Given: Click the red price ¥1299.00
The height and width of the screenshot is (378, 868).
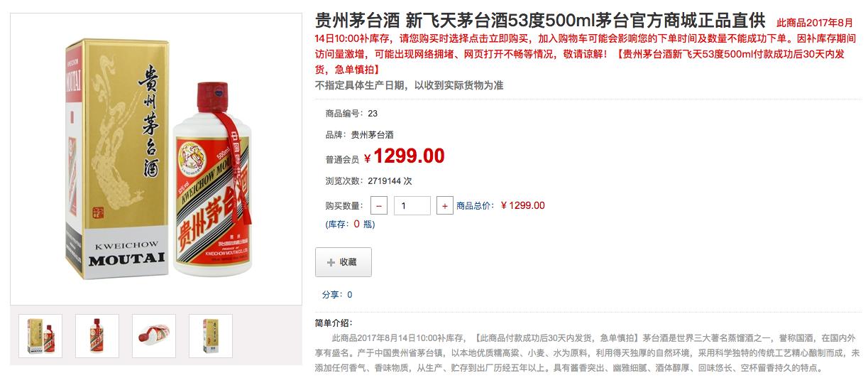Looking at the screenshot, I should (405, 156).
